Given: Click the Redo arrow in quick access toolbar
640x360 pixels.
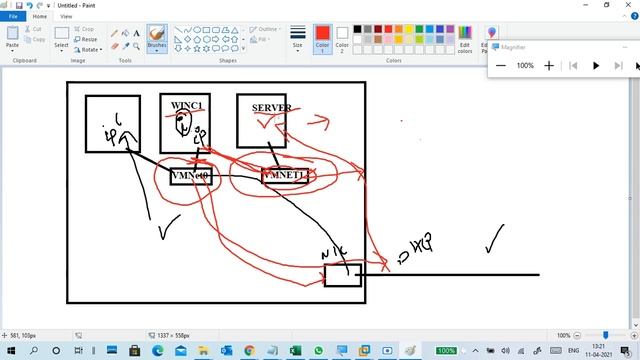Looking at the screenshot, I should coord(40,6).
